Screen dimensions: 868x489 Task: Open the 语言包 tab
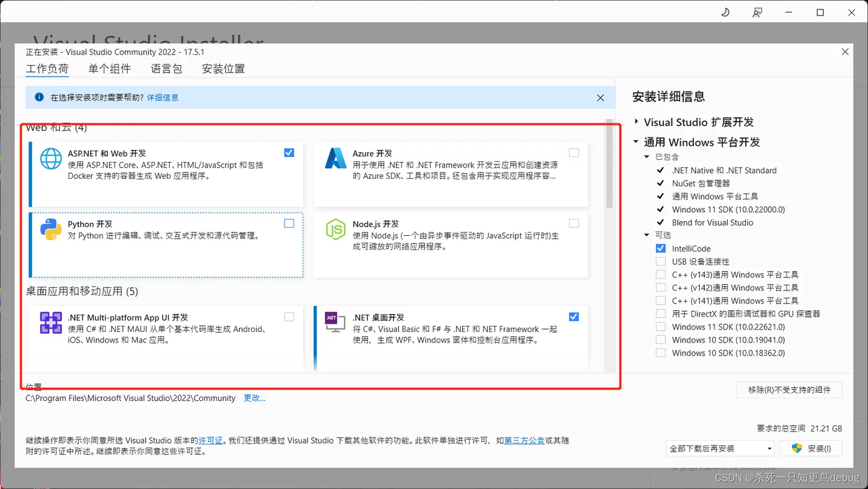coord(166,69)
